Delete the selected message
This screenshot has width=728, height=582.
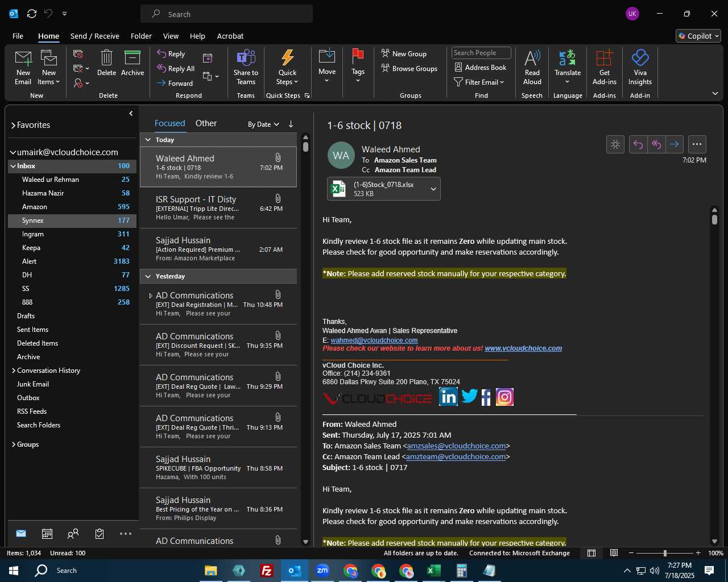pos(106,63)
